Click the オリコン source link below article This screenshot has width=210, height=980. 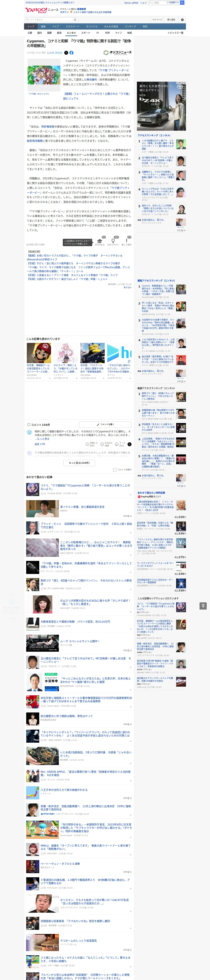coord(128,287)
